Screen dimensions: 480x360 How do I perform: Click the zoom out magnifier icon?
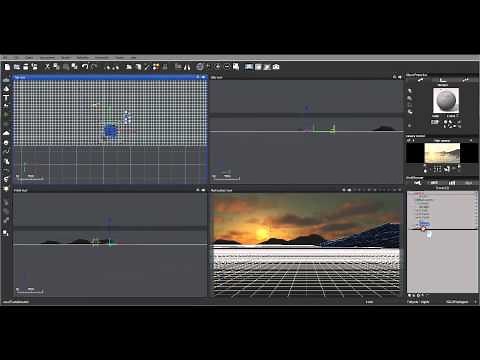227,67
